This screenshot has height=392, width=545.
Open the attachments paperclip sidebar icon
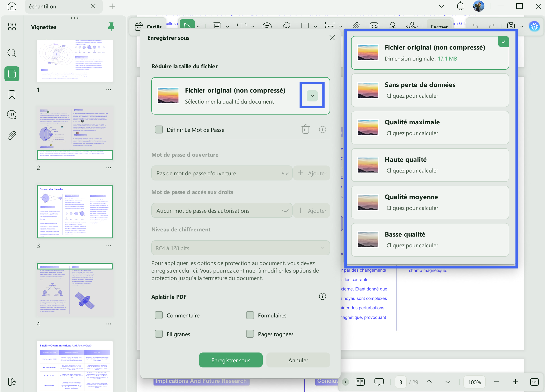pyautogui.click(x=12, y=136)
